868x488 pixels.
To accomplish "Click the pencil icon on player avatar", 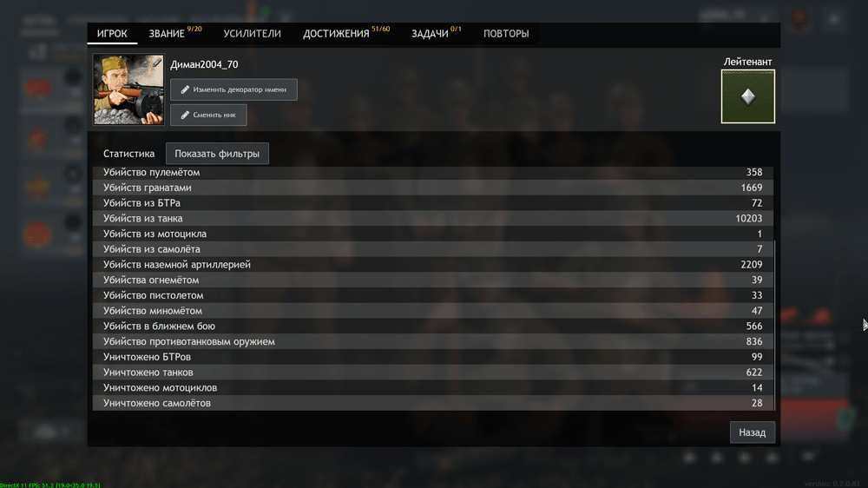I will (156, 63).
